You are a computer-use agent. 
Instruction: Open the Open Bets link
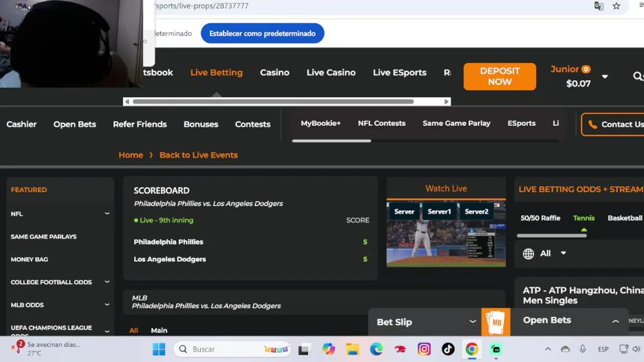point(74,124)
